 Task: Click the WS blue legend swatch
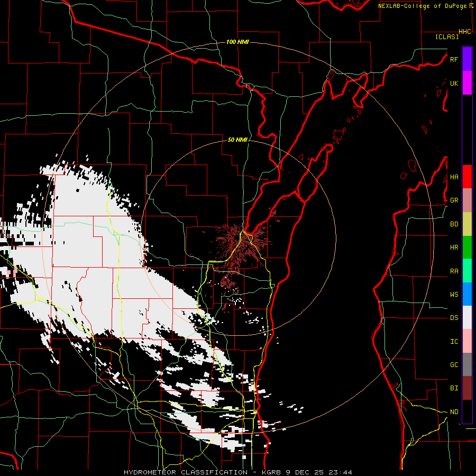(467, 294)
